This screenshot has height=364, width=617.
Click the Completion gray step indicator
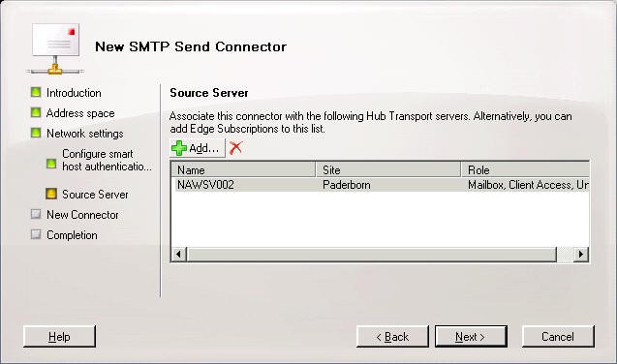[36, 234]
